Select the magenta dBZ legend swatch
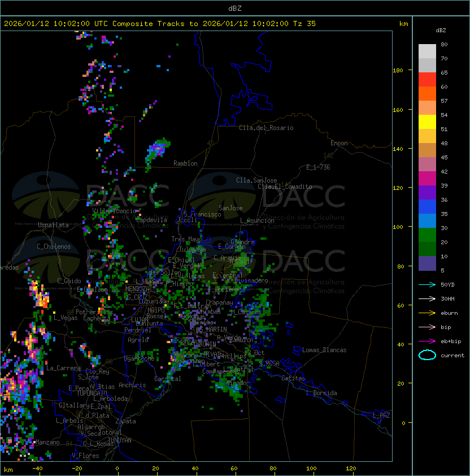This screenshot has width=470, height=476. (x=427, y=179)
